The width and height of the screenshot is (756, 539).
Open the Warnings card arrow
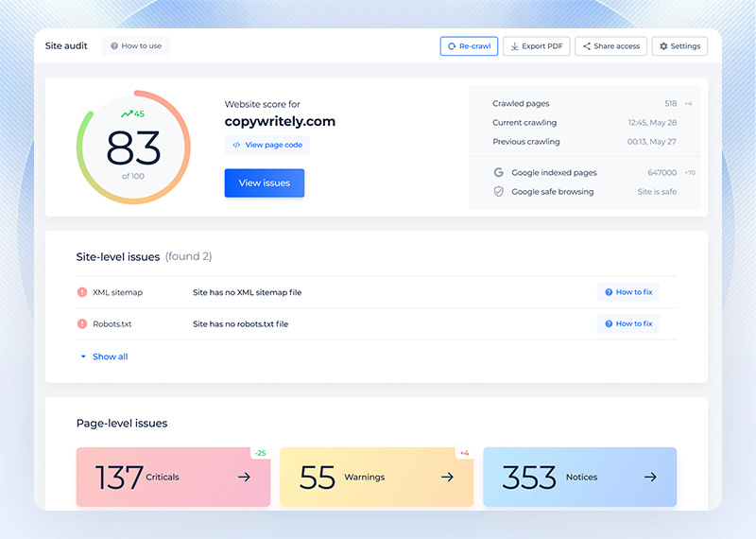click(x=447, y=478)
